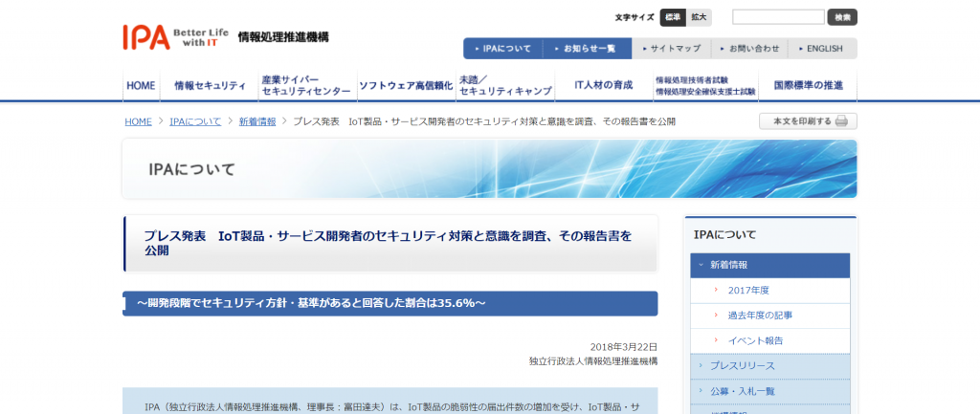Open 産業サイバーセキュリティセンター tab

pyautogui.click(x=307, y=85)
